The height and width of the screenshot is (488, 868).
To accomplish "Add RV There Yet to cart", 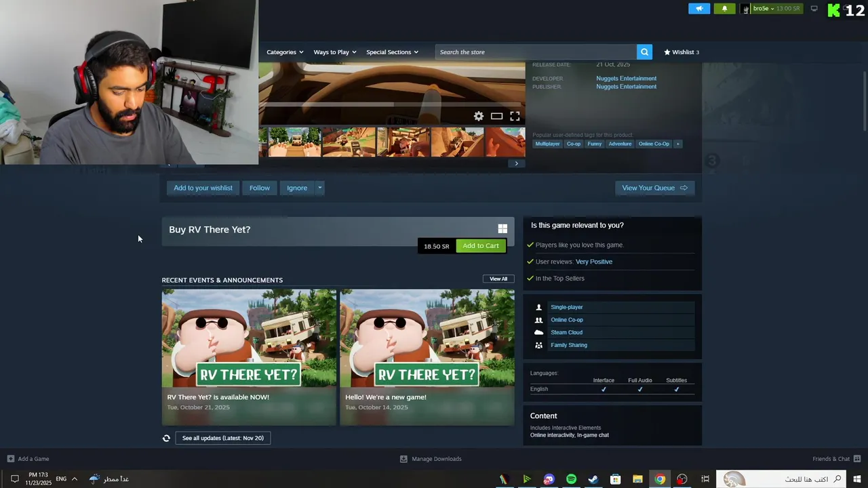I will point(481,246).
